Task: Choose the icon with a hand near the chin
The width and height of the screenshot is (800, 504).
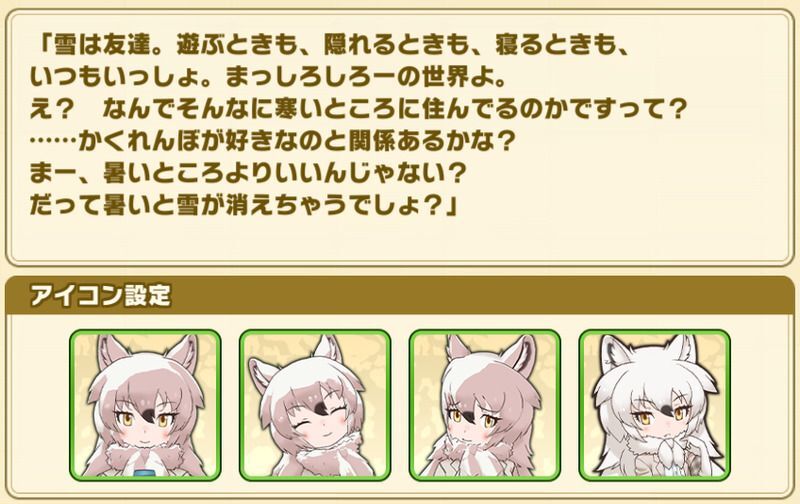Action: click(x=655, y=406)
